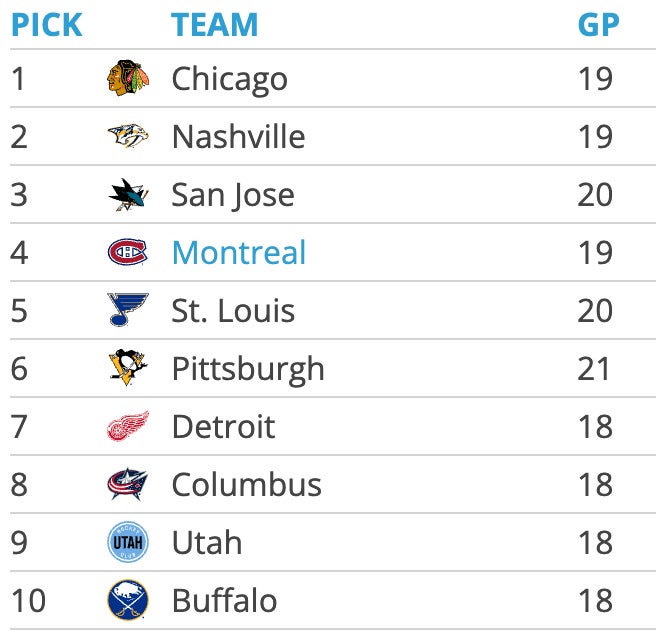Click the Buffalo Sabres logo

click(x=128, y=601)
